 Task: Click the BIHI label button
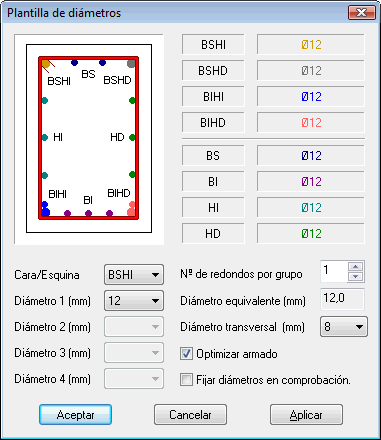point(213,96)
